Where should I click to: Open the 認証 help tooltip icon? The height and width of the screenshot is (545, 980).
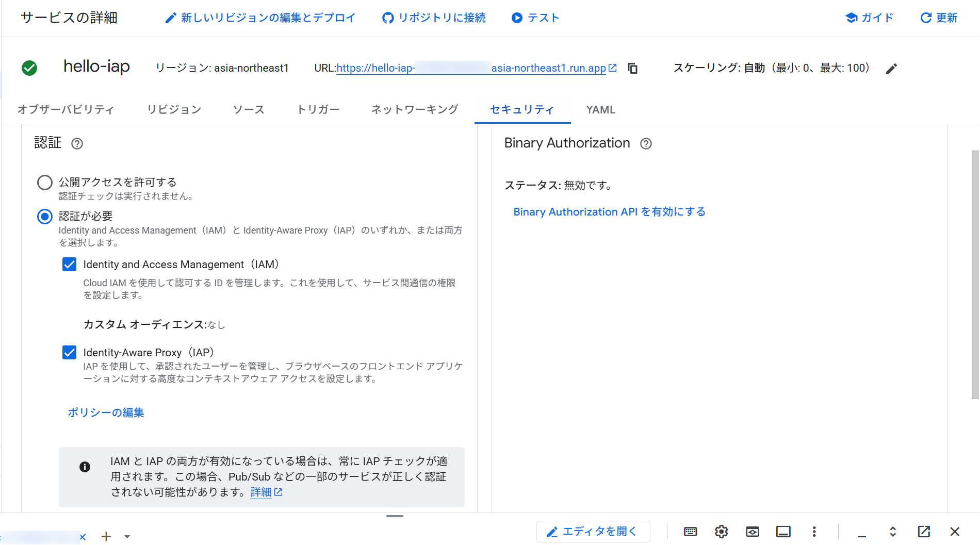77,144
